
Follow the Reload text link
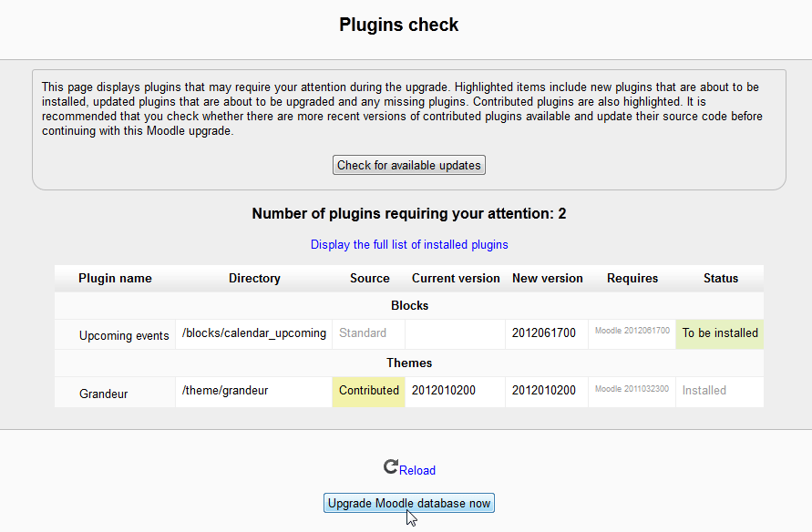click(417, 470)
